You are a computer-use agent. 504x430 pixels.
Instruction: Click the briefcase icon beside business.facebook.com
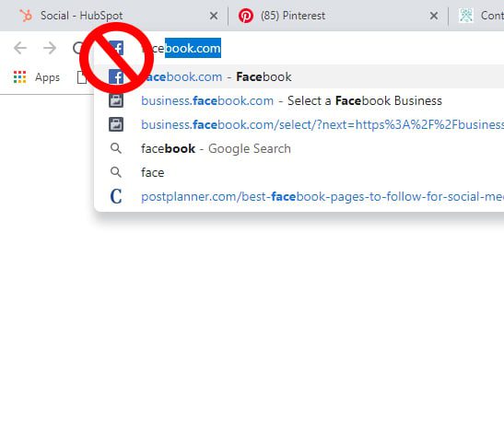tap(116, 101)
